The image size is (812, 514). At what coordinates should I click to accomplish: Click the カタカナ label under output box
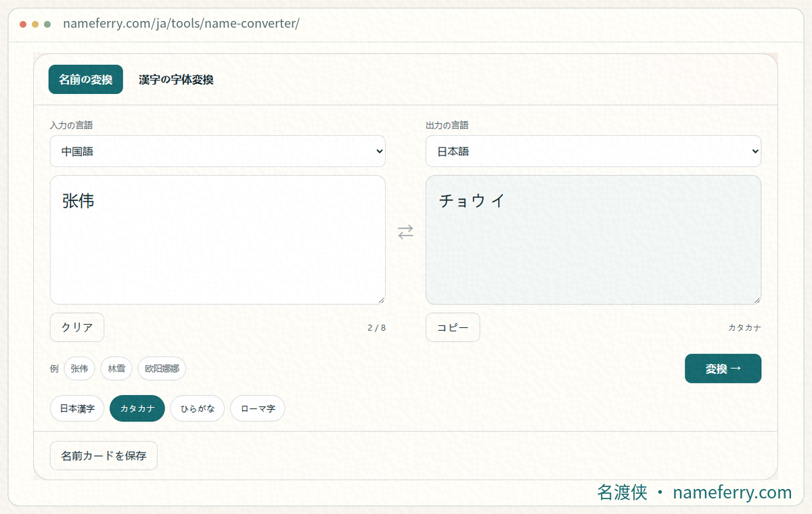(745, 328)
